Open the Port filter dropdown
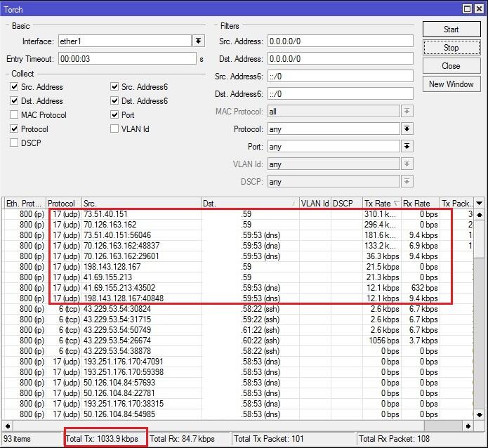The image size is (488, 448). 407,147
